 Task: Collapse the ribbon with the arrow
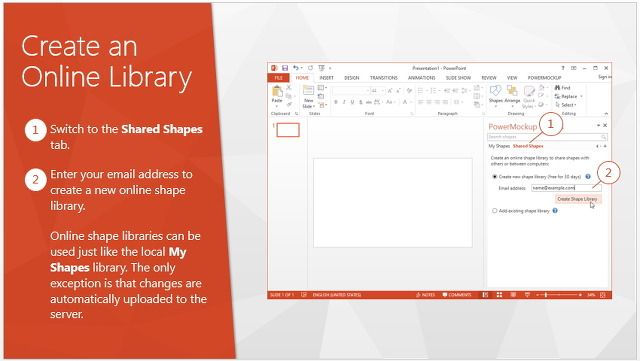pos(606,114)
